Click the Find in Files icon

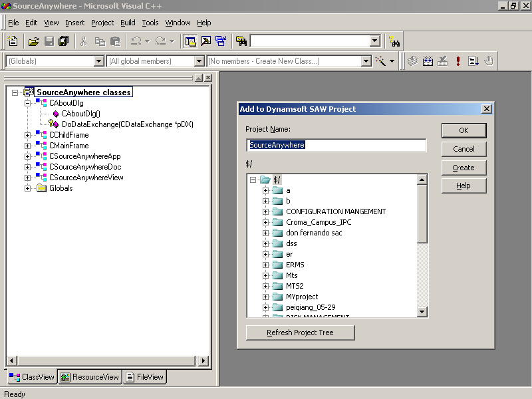241,41
